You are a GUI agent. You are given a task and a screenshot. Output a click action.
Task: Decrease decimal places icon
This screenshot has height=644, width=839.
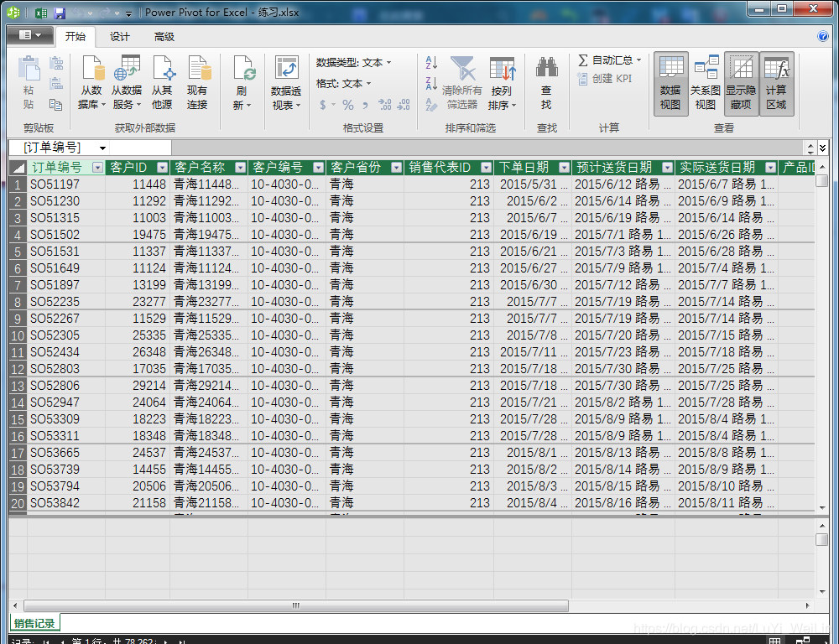(x=404, y=105)
